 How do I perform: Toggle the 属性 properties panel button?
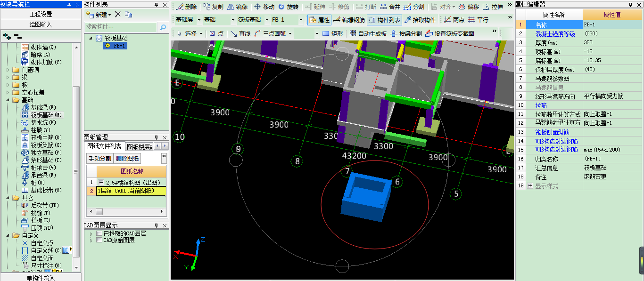[319, 20]
